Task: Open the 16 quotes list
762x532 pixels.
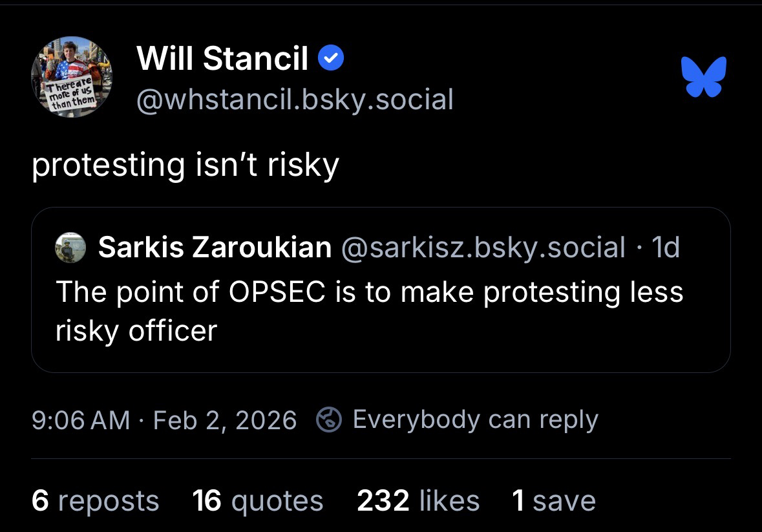Action: click(257, 501)
